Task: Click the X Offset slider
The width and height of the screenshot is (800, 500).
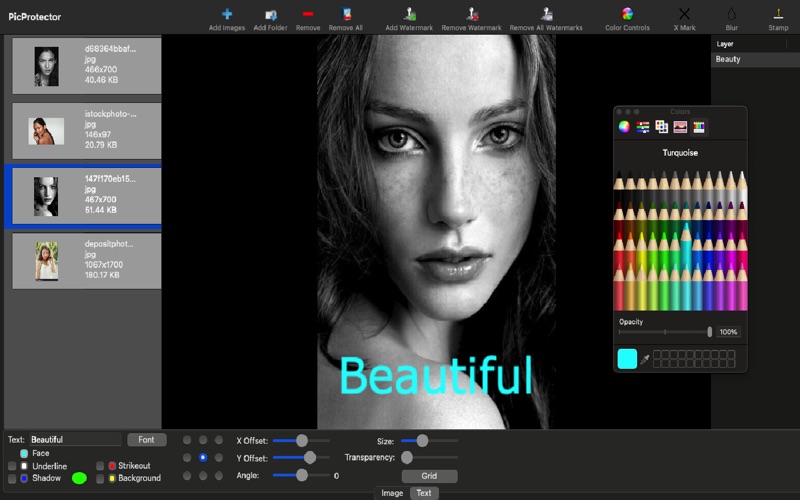Action: tap(301, 440)
